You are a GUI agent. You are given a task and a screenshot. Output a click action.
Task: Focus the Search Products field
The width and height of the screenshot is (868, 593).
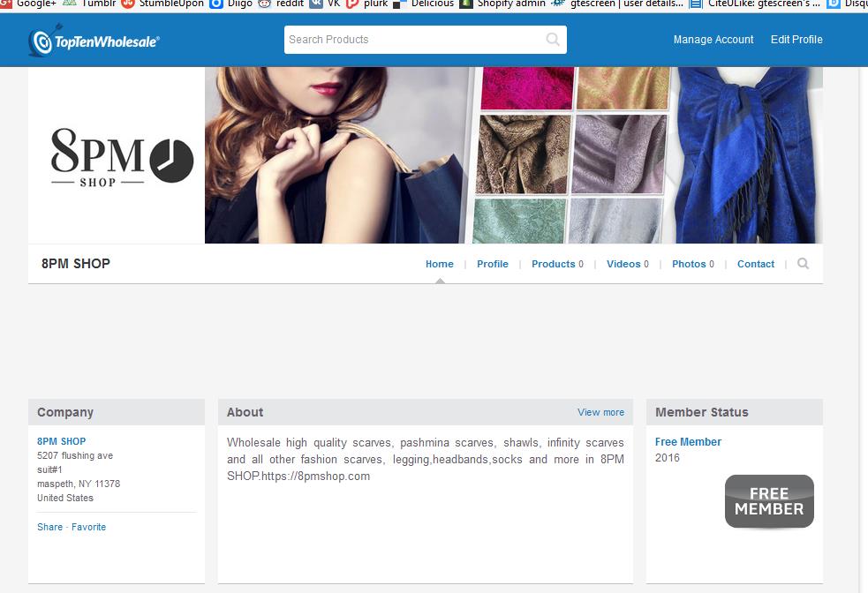(x=425, y=40)
